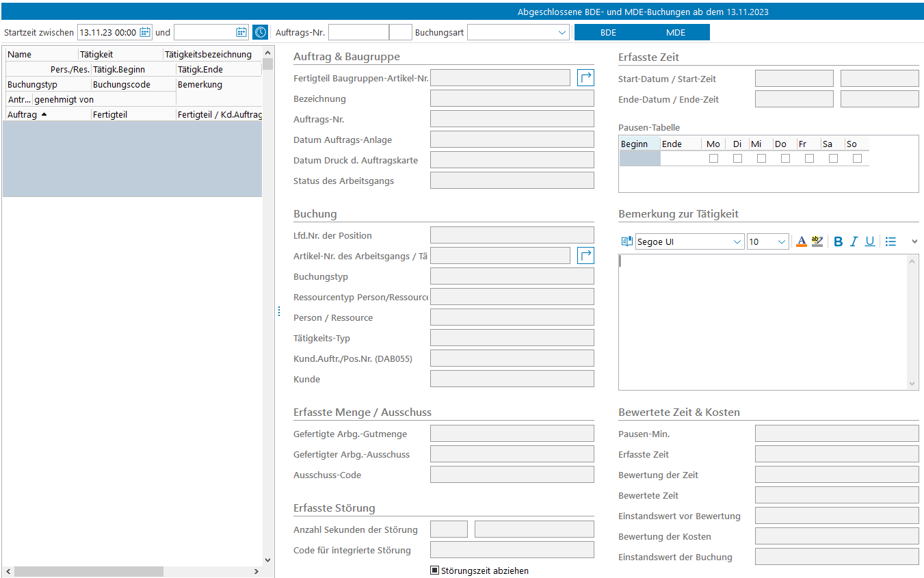The image size is (924, 578).
Task: Apply italic formatting in the remark editor
Action: pos(854,241)
